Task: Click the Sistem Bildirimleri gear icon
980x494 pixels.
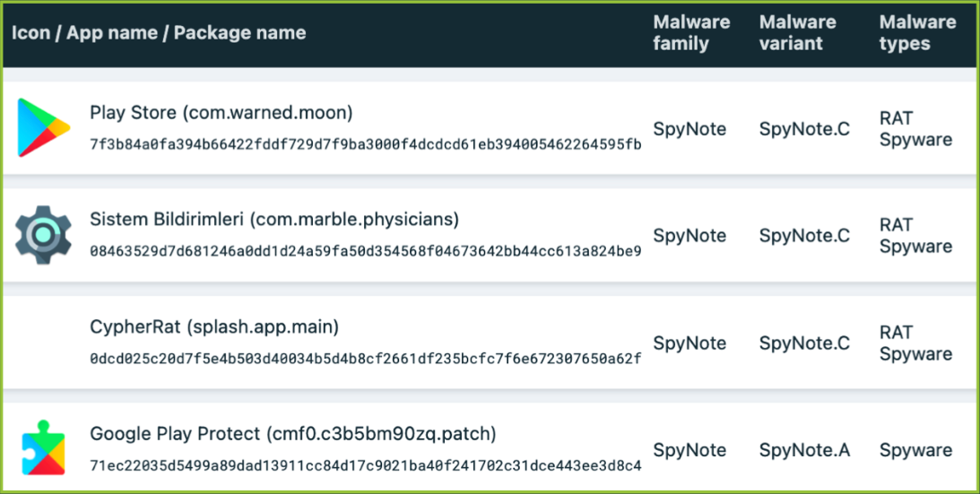Action: pyautogui.click(x=43, y=235)
